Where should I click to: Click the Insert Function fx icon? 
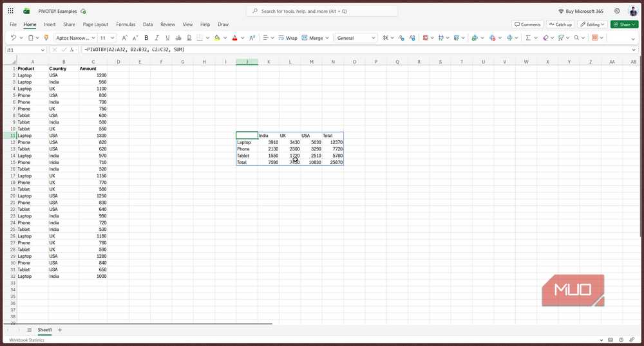point(71,50)
